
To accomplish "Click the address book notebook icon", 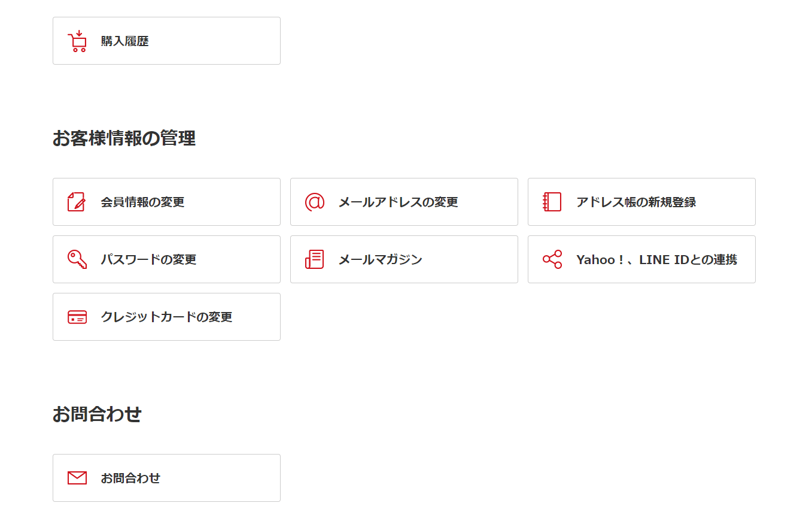I will 552,202.
